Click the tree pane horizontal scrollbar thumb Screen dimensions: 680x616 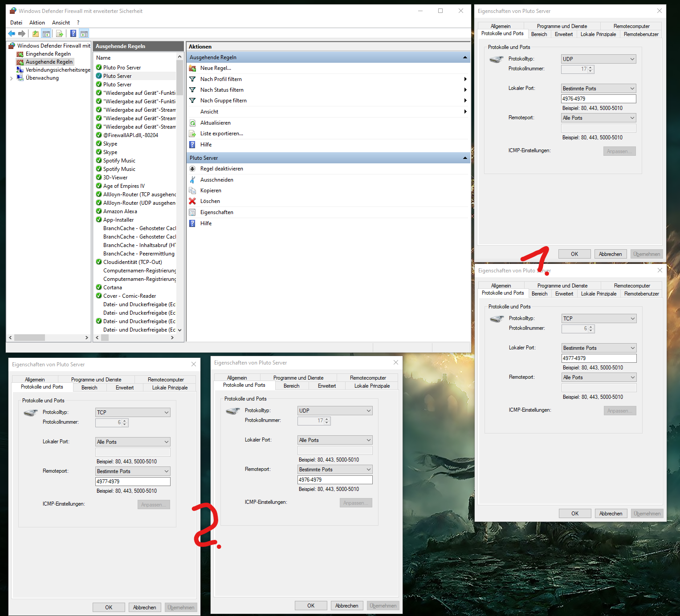point(29,338)
